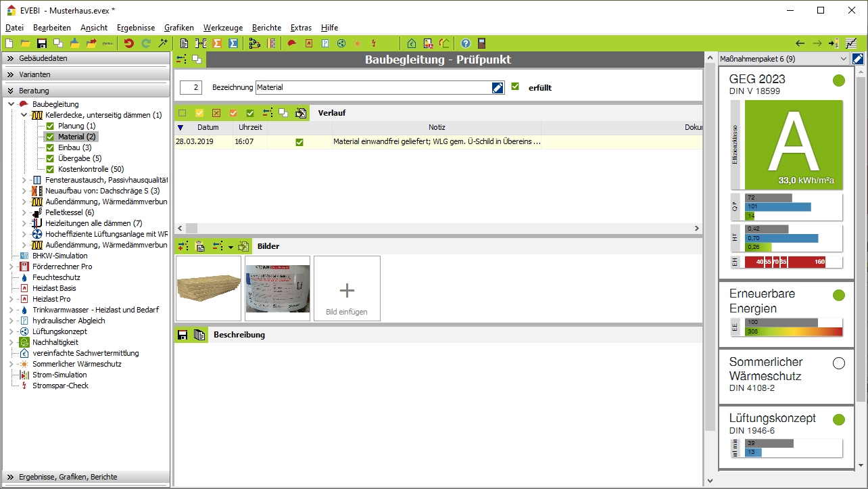Toggle the Kostenkontrolle (50) checkbox in tree
868x489 pixels.
point(50,169)
